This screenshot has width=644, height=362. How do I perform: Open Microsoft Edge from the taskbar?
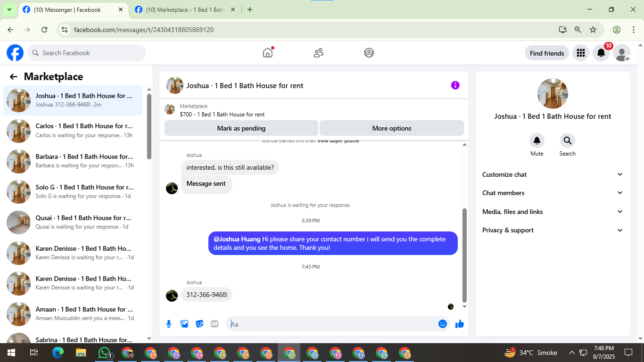pyautogui.click(x=58, y=353)
